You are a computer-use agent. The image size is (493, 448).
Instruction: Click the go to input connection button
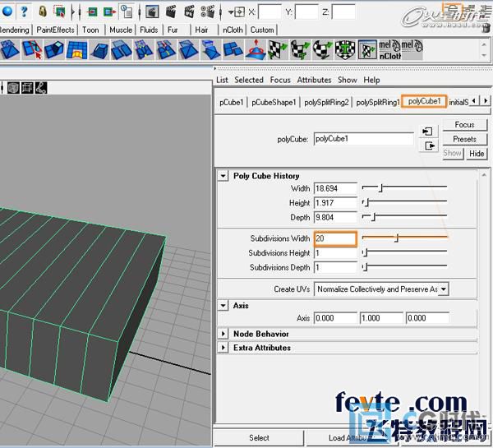pos(427,132)
